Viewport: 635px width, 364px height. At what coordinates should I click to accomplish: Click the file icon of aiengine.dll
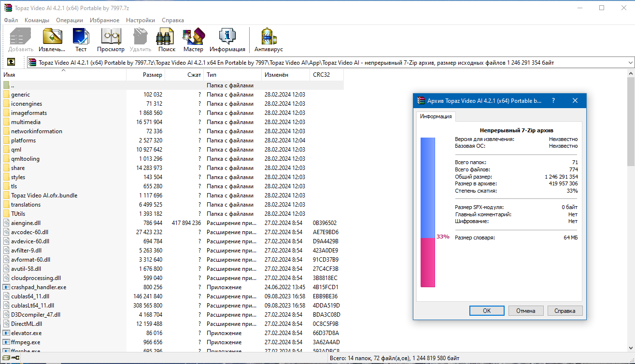tap(6, 223)
